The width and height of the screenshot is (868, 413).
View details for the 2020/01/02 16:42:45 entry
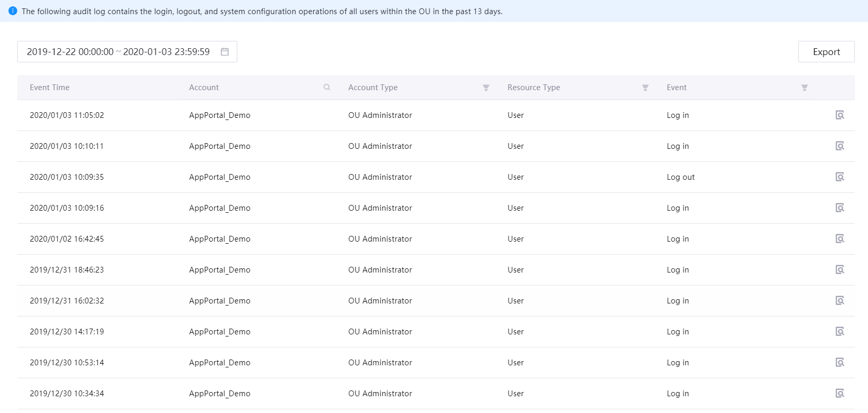(839, 239)
